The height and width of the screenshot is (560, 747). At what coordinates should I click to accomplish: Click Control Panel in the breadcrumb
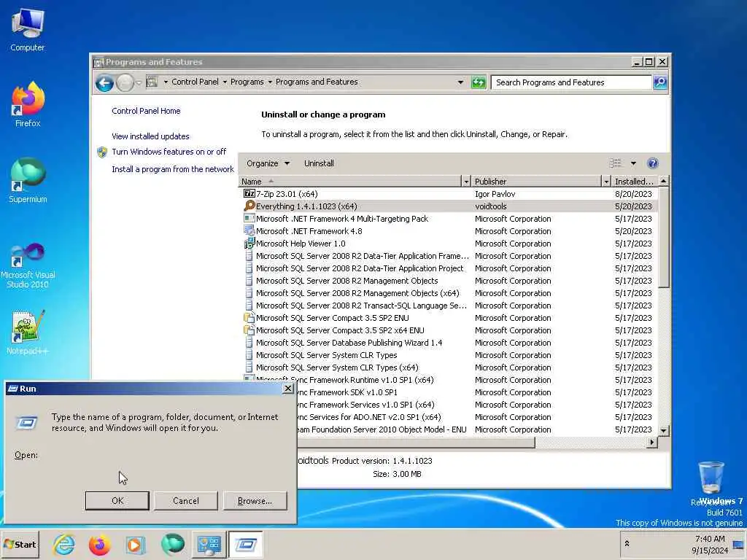[x=195, y=82]
